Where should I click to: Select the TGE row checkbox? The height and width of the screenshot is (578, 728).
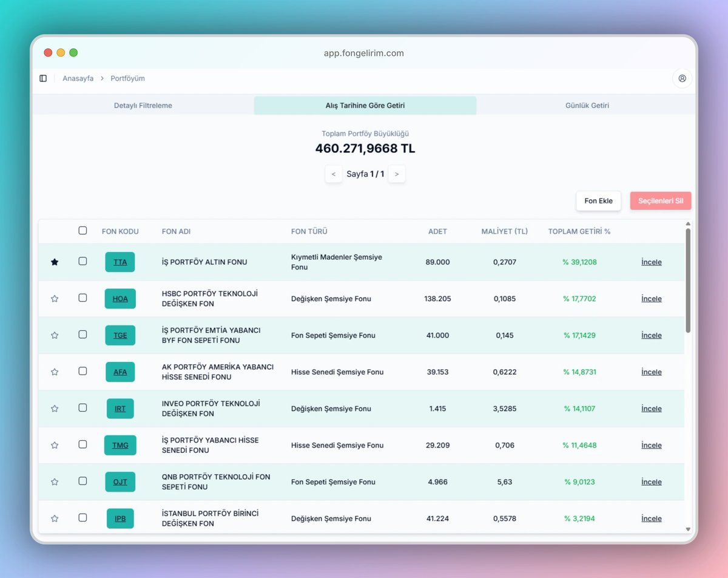pyautogui.click(x=83, y=335)
